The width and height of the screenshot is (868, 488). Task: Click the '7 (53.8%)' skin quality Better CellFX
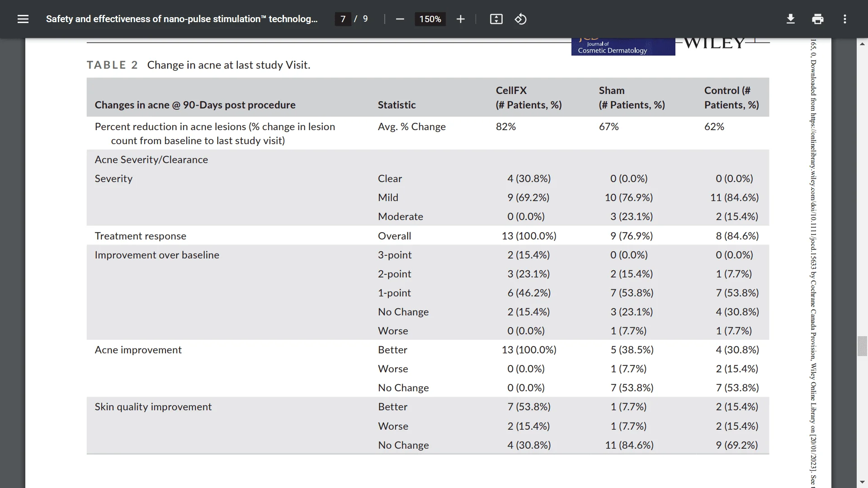pos(529,407)
